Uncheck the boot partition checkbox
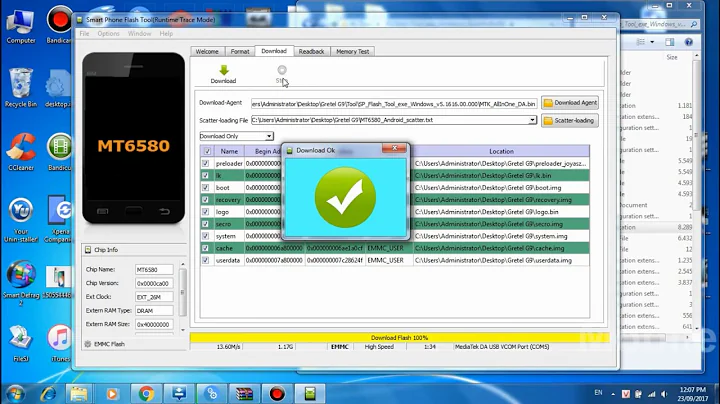Screen dimensions: 720x404 [205, 187]
